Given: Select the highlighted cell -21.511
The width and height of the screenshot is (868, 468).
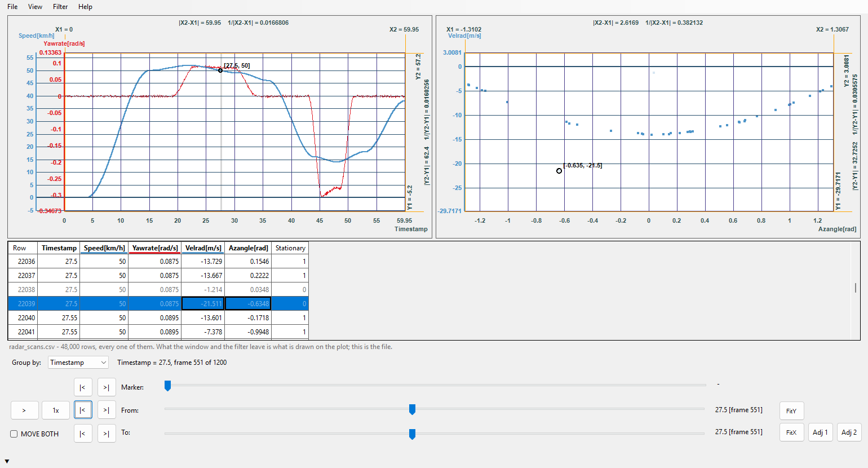Looking at the screenshot, I should pyautogui.click(x=203, y=304).
